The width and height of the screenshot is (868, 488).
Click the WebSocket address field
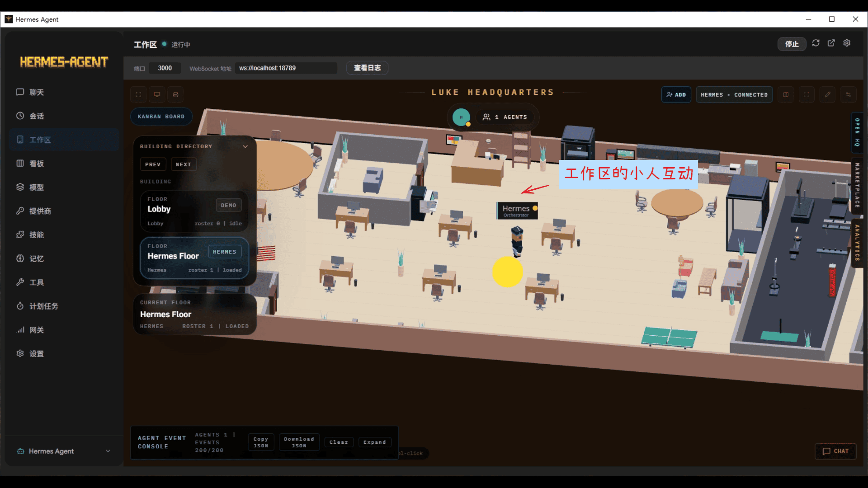click(x=286, y=68)
